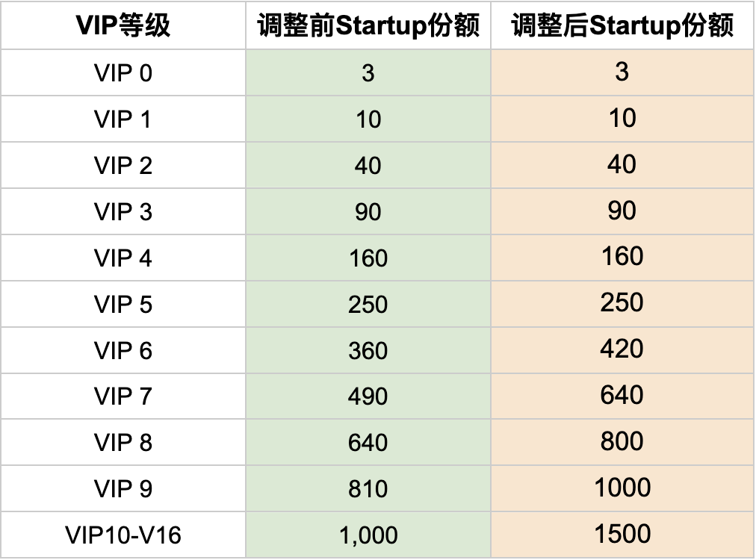Click the VIP 4 cell
The image size is (756, 560).
pos(123,258)
